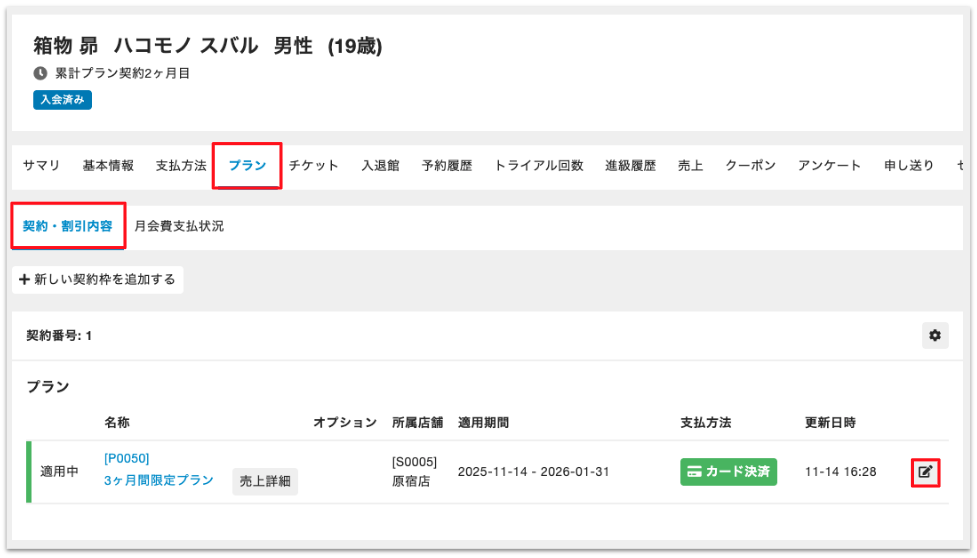977x558 pixels.
Task: Go to the アンケート tab
Action: coord(829,166)
